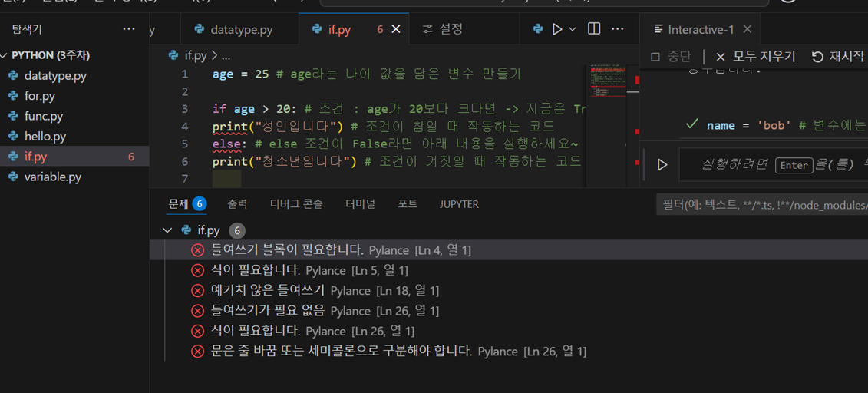Open the 포트 ports panel tab
This screenshot has height=393, width=868.
pos(408,204)
